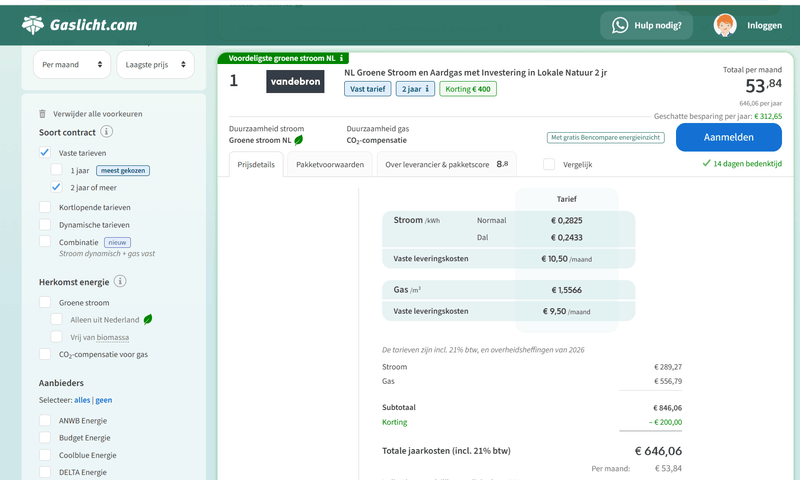Click the gas tarief € 1,5566

566,290
